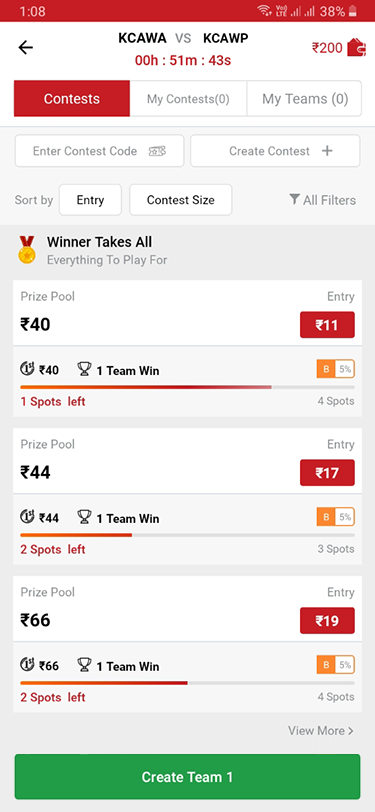
Task: Tap the back arrow icon
Action: click(25, 48)
